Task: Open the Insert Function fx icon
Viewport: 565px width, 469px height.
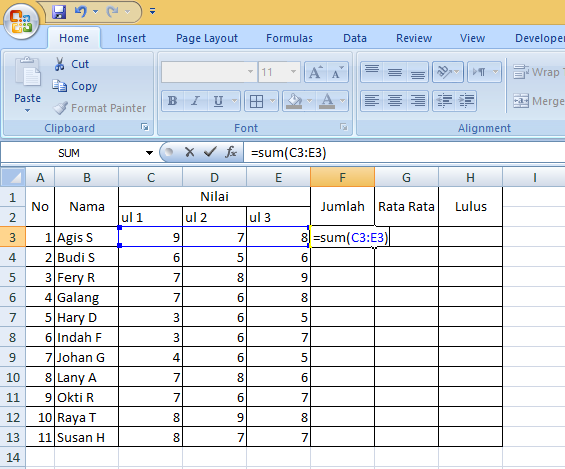Action: [x=231, y=152]
